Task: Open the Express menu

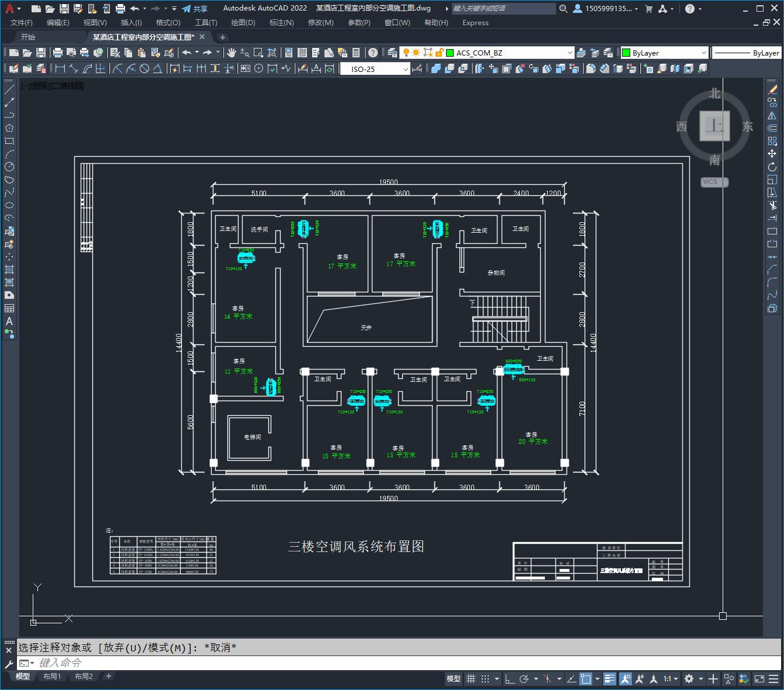Action: (475, 23)
